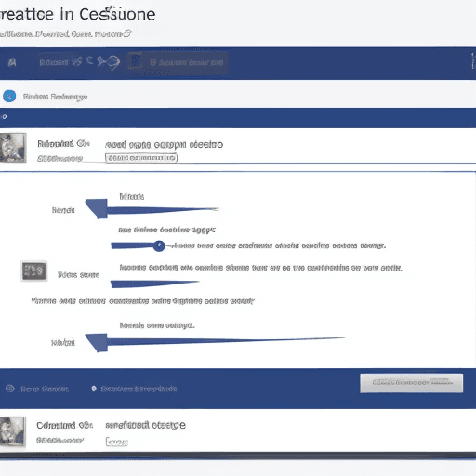Viewport: 476px width, 476px height.
Task: Click the curly symbol icons in top bar
Action: pyautogui.click(x=96, y=61)
